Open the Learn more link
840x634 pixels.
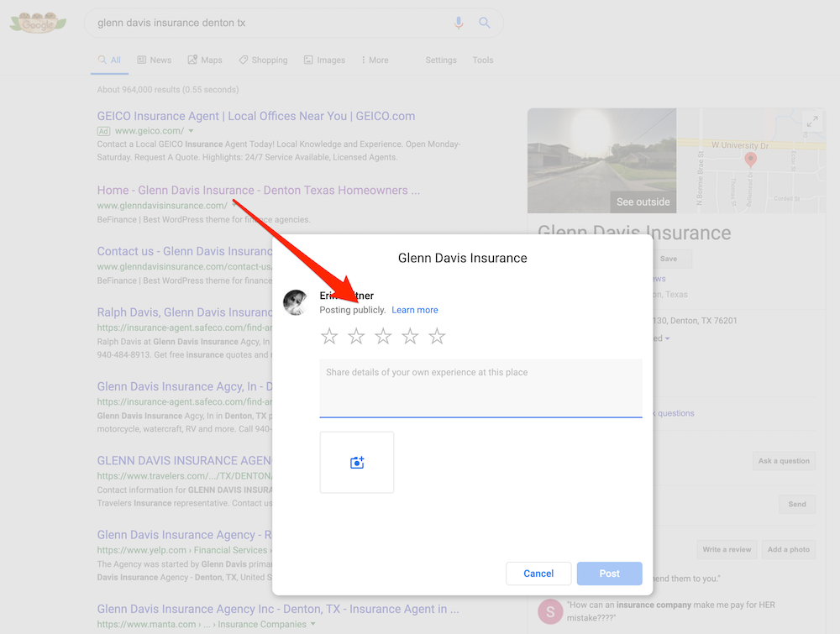415,310
